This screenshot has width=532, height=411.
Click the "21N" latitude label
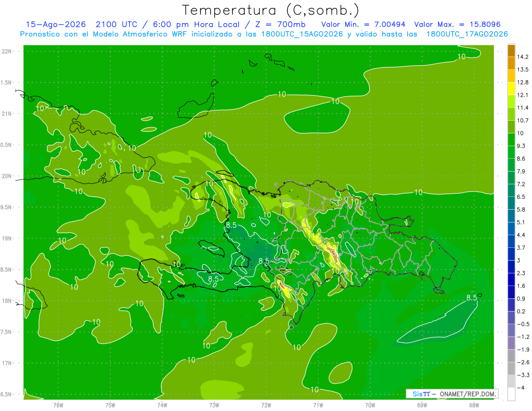(7, 114)
